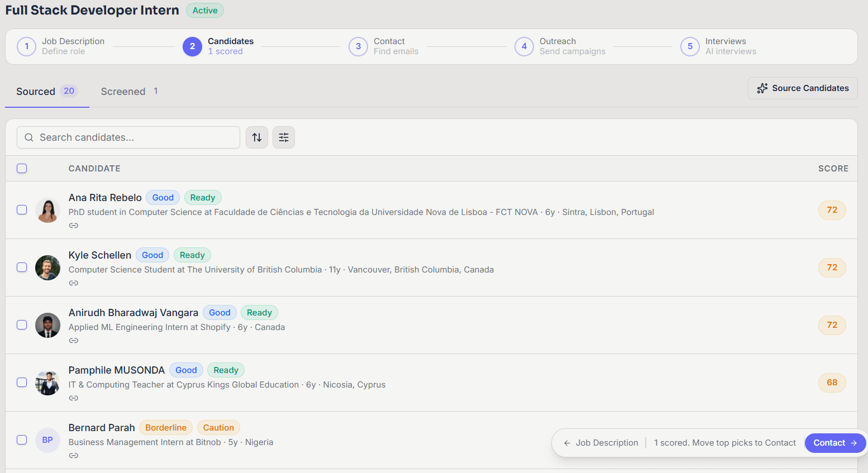
Task: Click the SCORE column header
Action: (x=833, y=169)
